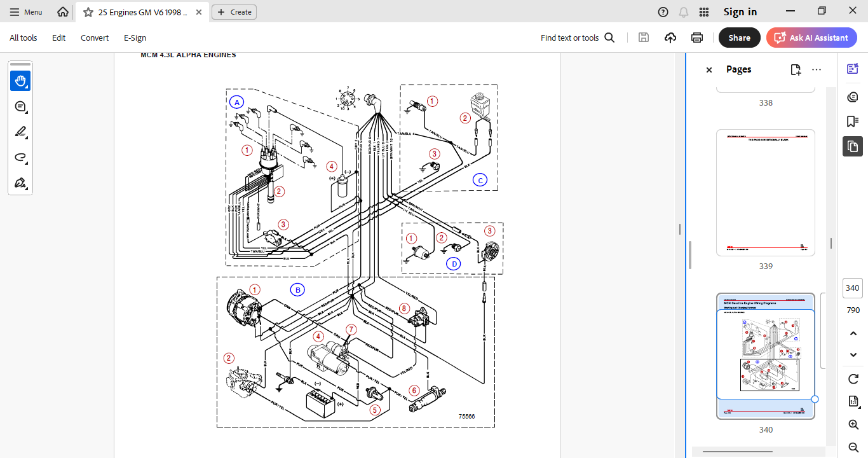Switch to the 25 Engines GM V6 1998 tab
This screenshot has width=868, height=458.
(x=142, y=12)
